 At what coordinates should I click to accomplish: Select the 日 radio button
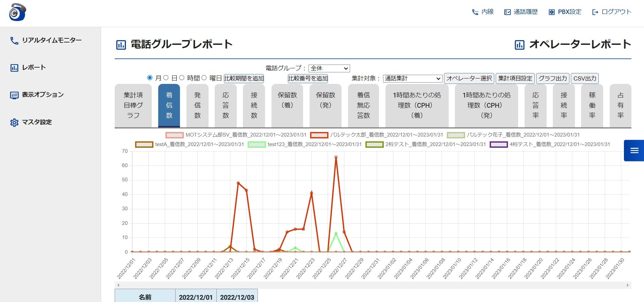click(x=166, y=78)
